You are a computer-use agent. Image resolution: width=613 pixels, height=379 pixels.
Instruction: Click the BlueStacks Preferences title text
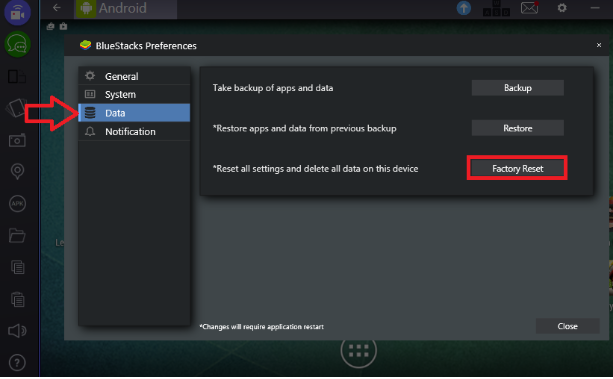146,46
